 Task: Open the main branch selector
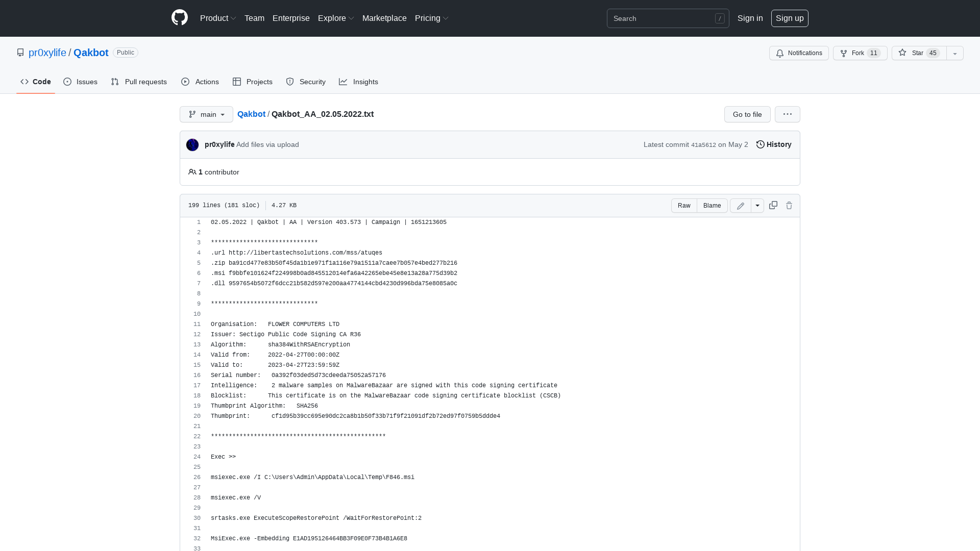click(206, 114)
